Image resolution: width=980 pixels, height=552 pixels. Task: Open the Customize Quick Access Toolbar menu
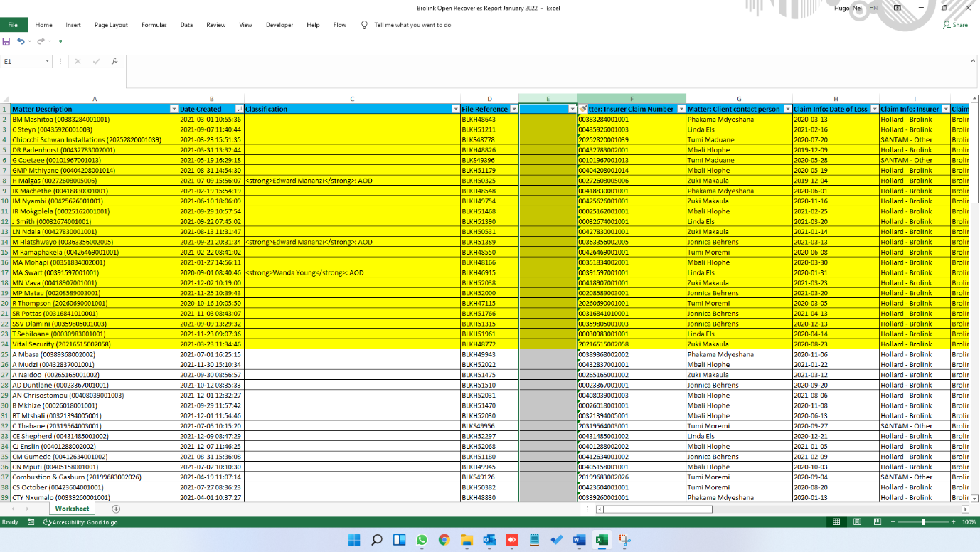[60, 41]
